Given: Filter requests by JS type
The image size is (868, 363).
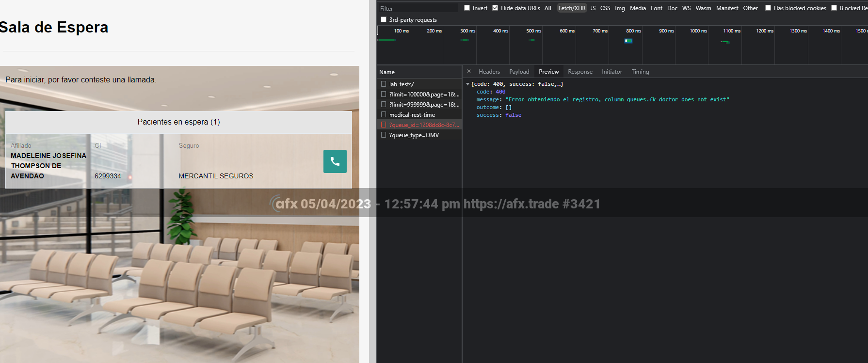Looking at the screenshot, I should coord(593,8).
